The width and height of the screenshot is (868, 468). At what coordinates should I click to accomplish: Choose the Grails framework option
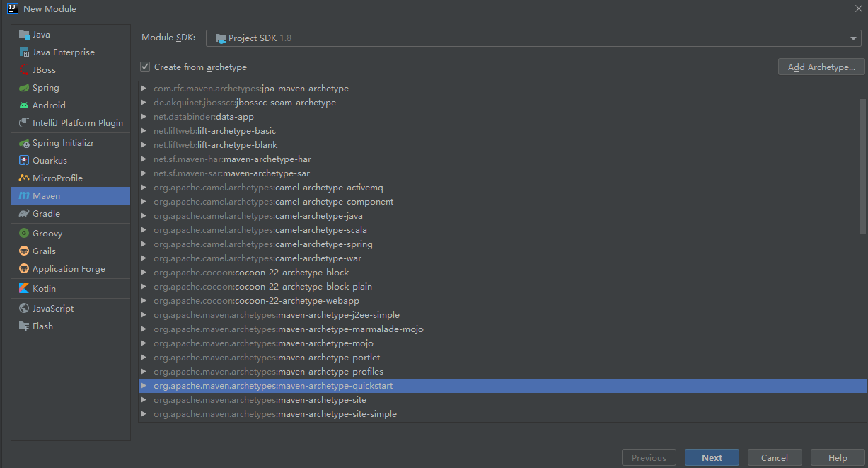click(45, 251)
